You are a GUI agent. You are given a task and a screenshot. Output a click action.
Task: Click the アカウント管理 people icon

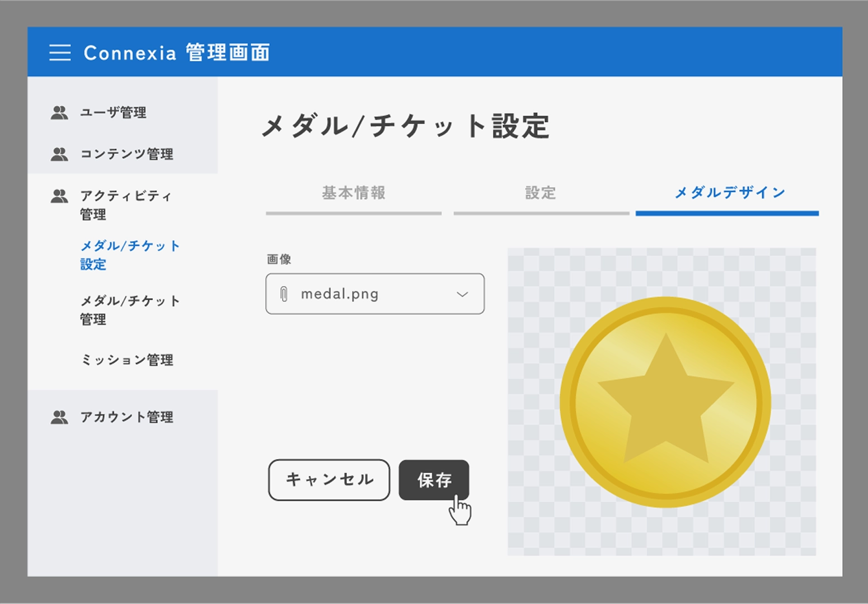(x=59, y=417)
